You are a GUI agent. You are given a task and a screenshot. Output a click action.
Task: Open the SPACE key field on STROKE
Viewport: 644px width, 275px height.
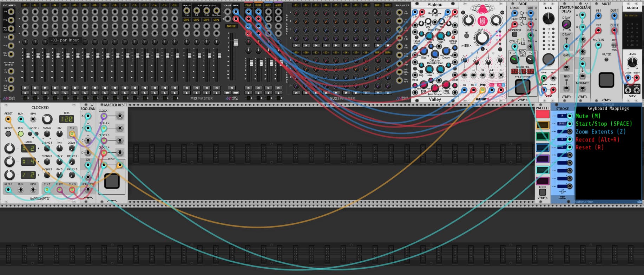pos(562,124)
